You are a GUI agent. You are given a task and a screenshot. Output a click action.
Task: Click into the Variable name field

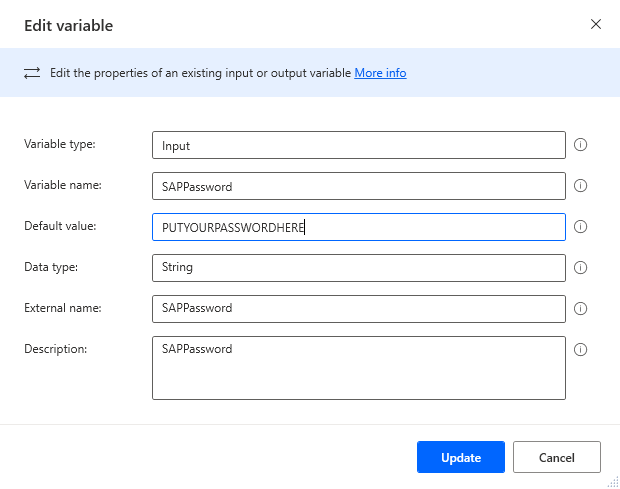tap(358, 186)
